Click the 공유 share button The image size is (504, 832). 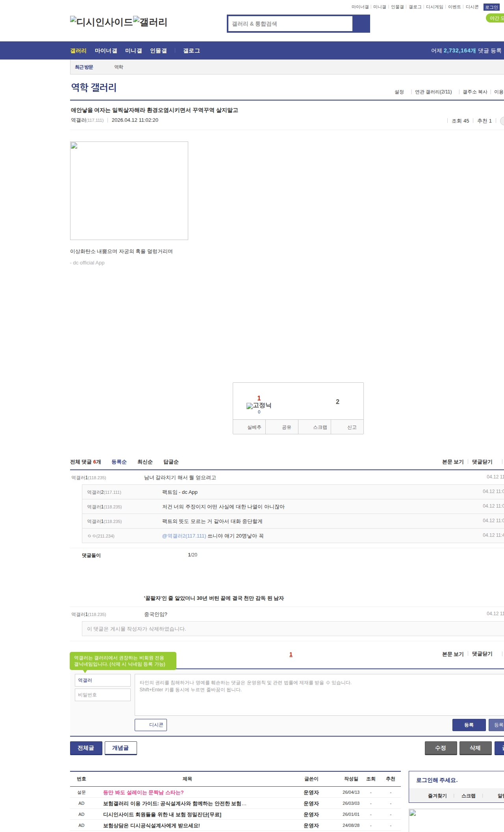[282, 427]
